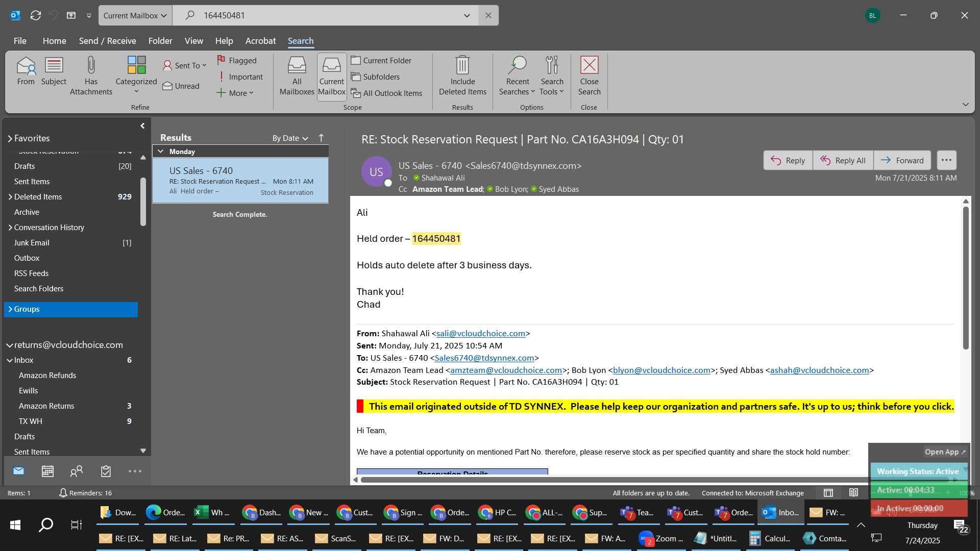Viewport: 980px width, 551px height.
Task: Switch to the Acrobat tab
Action: [x=260, y=41]
